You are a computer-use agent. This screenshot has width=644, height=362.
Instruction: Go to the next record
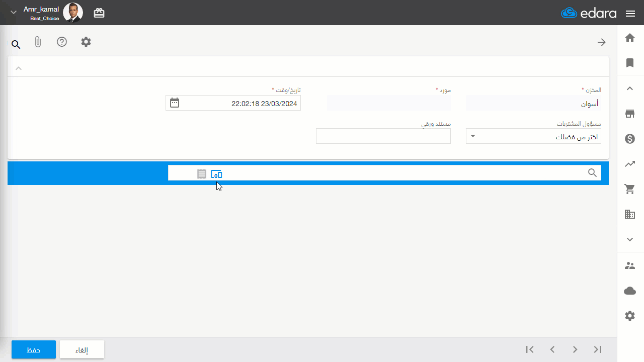[x=575, y=349]
